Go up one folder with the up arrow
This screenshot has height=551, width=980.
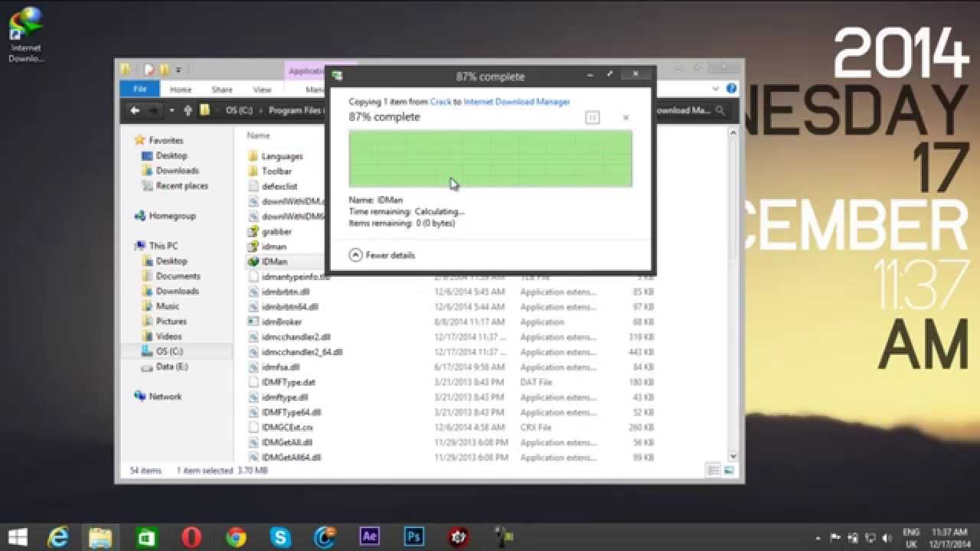click(x=188, y=111)
